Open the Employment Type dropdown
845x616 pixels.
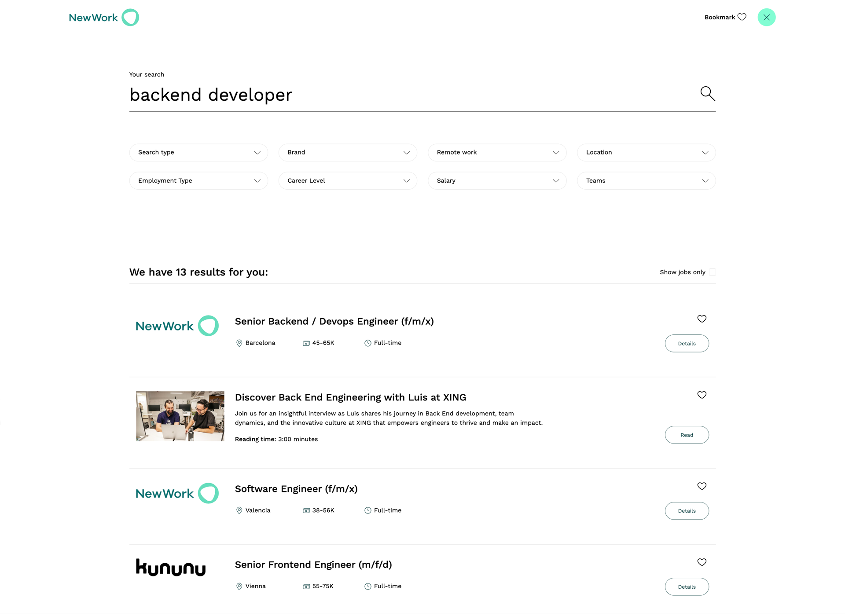(x=198, y=181)
